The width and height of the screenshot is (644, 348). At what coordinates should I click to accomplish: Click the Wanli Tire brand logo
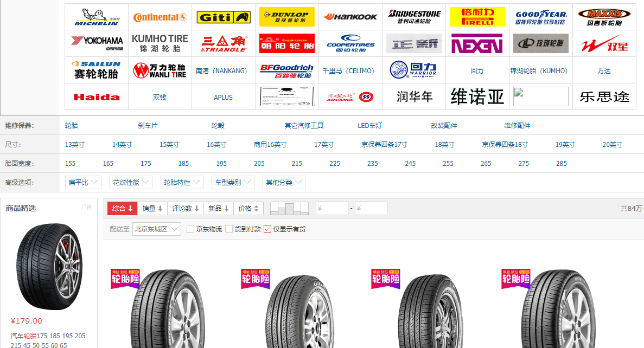tap(160, 70)
